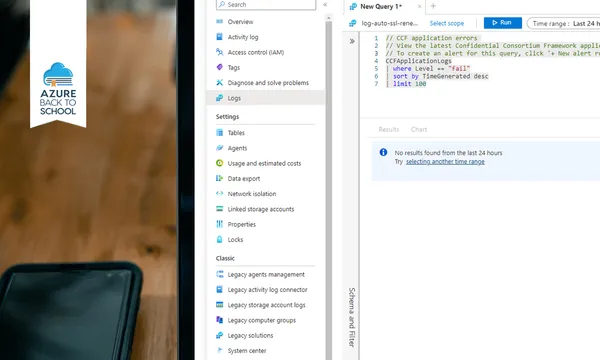Open Usage and estimated costs
Image resolution: width=600 pixels, height=360 pixels.
264,163
